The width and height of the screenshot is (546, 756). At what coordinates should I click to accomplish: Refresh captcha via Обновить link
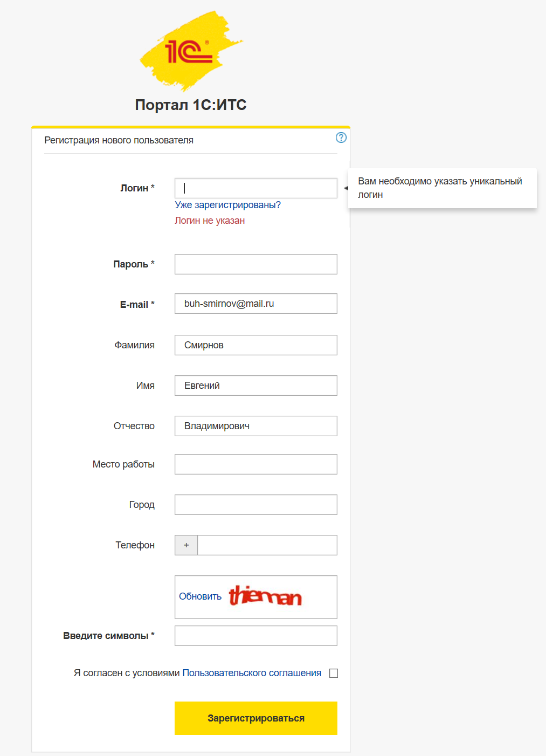pyautogui.click(x=200, y=596)
